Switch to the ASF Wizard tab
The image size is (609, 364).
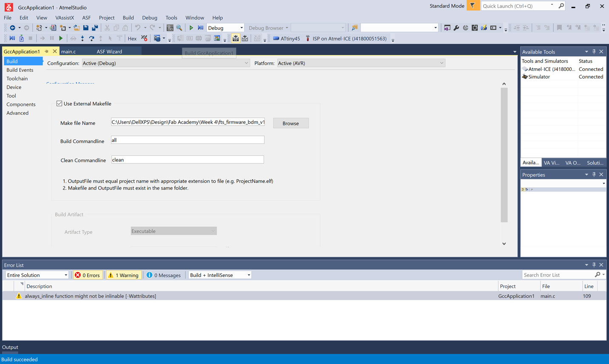tap(109, 51)
